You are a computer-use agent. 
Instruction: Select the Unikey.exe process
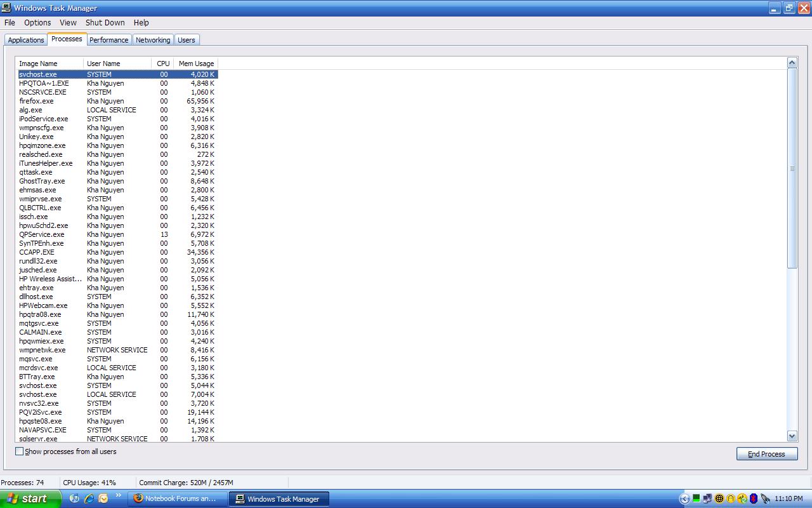coord(117,137)
